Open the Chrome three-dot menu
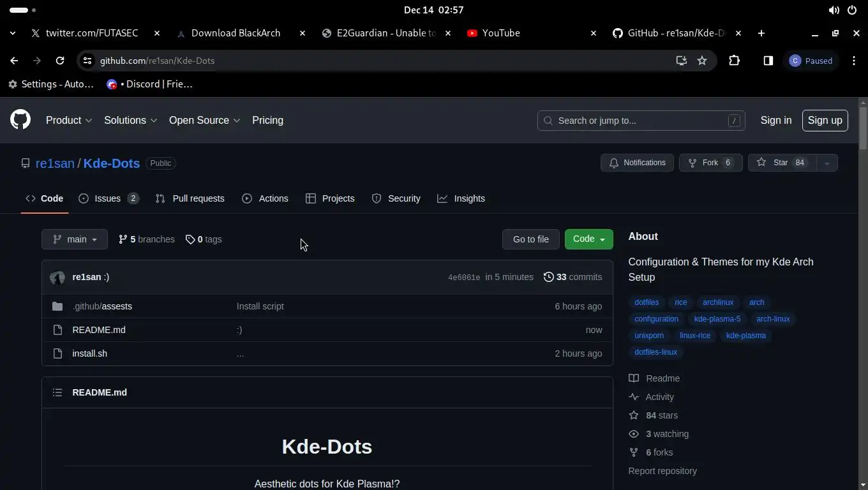 tap(854, 61)
